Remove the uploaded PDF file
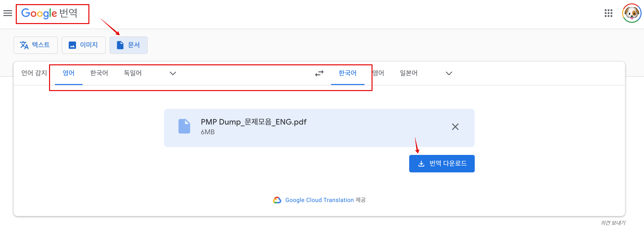 click(x=455, y=127)
